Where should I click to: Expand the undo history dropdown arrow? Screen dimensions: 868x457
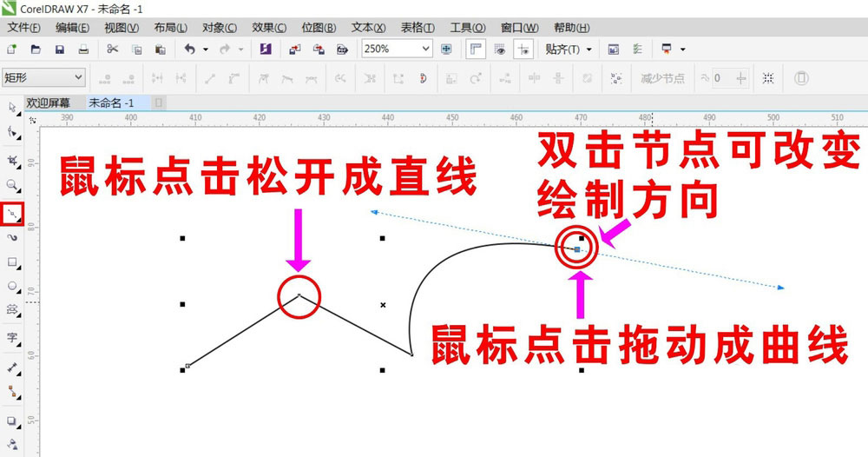[206, 50]
